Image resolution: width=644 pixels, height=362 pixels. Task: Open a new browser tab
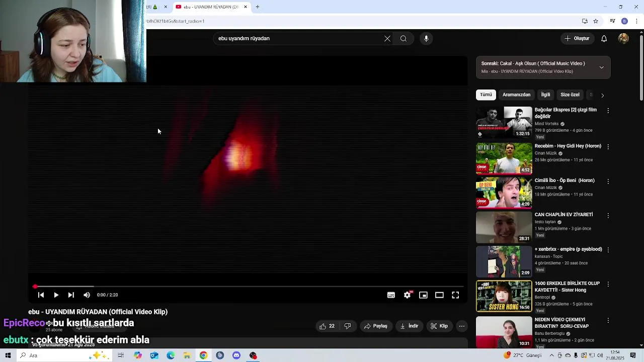pyautogui.click(x=258, y=7)
